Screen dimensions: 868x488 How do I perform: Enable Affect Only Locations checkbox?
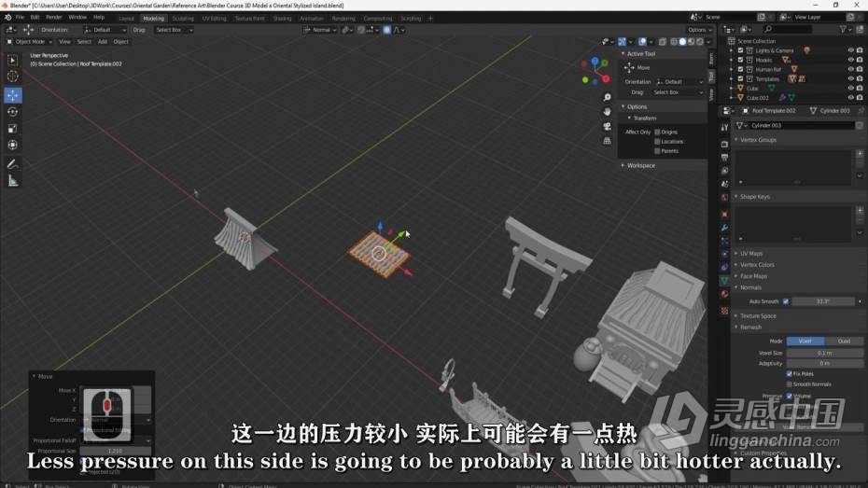(x=657, y=141)
